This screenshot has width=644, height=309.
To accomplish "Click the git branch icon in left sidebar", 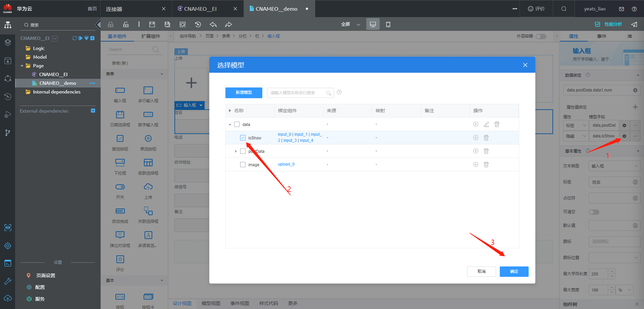I will (x=8, y=133).
